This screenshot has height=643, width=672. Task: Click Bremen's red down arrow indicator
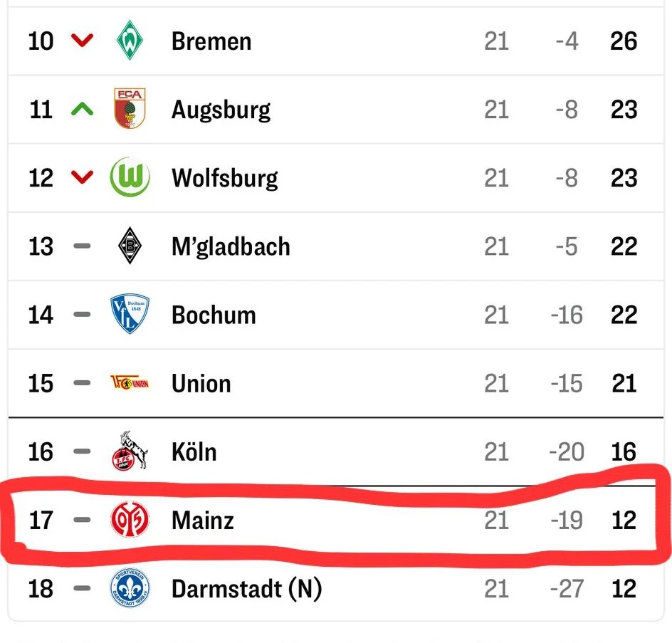point(83,41)
